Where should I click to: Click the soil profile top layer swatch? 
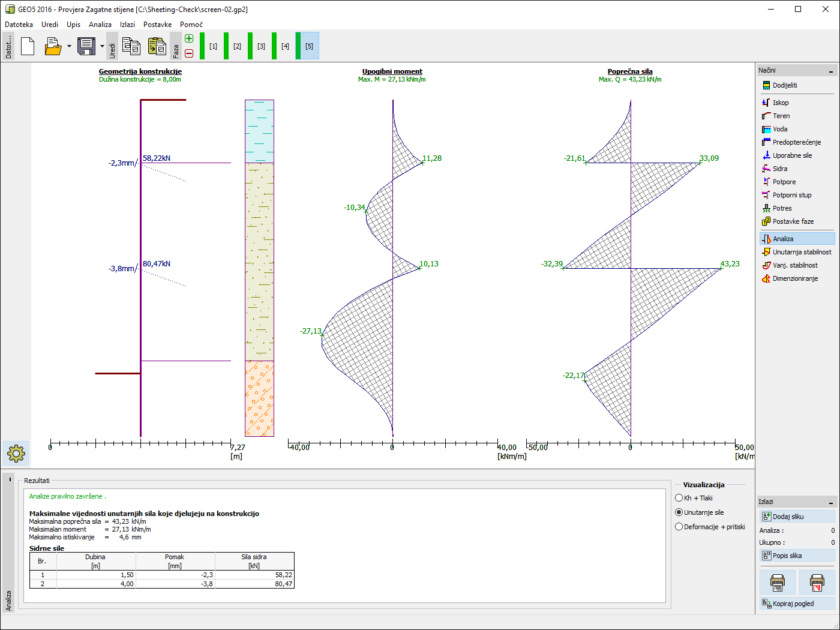tap(259, 131)
